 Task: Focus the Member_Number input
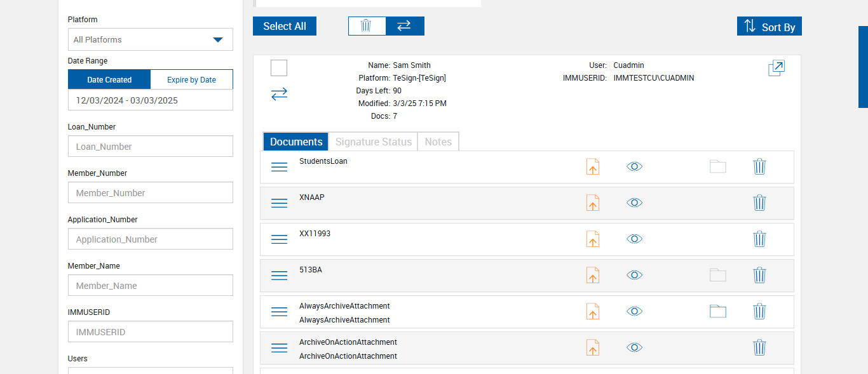(151, 192)
